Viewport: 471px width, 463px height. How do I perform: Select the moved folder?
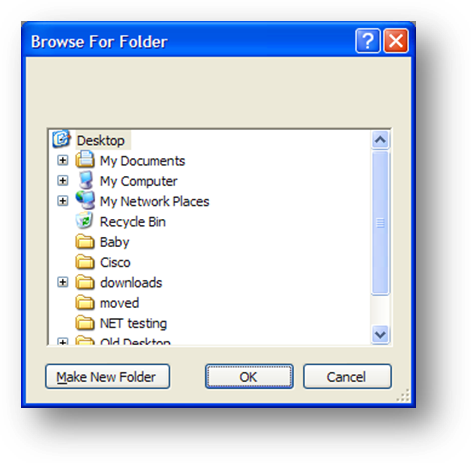pos(119,303)
